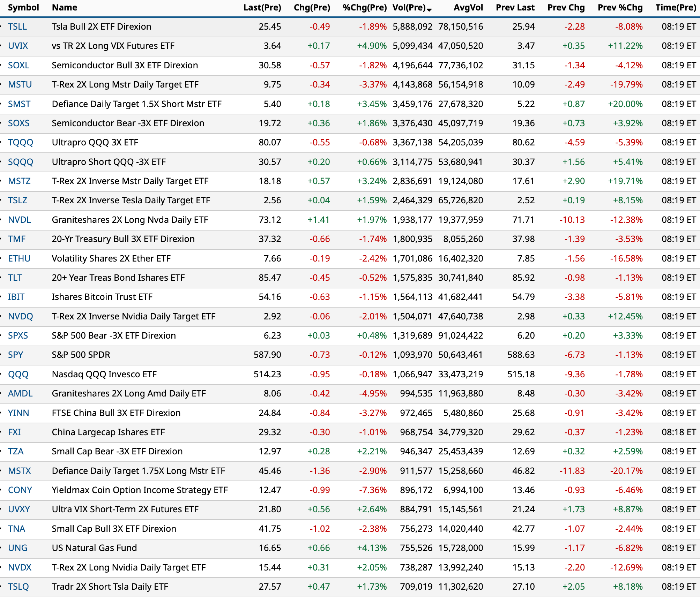Open the IBIT ticker link

16,297
